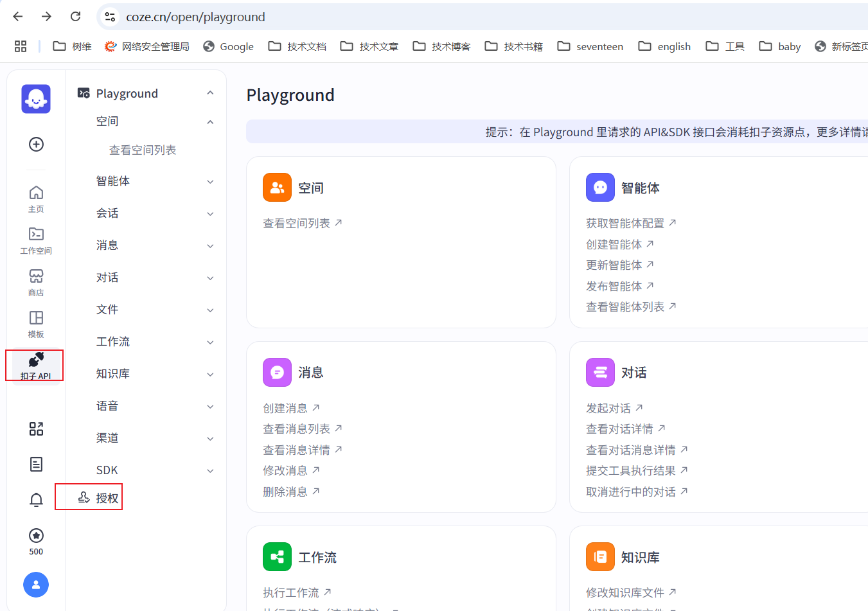Open the 创建智能体 link
The height and width of the screenshot is (611, 868).
(620, 244)
